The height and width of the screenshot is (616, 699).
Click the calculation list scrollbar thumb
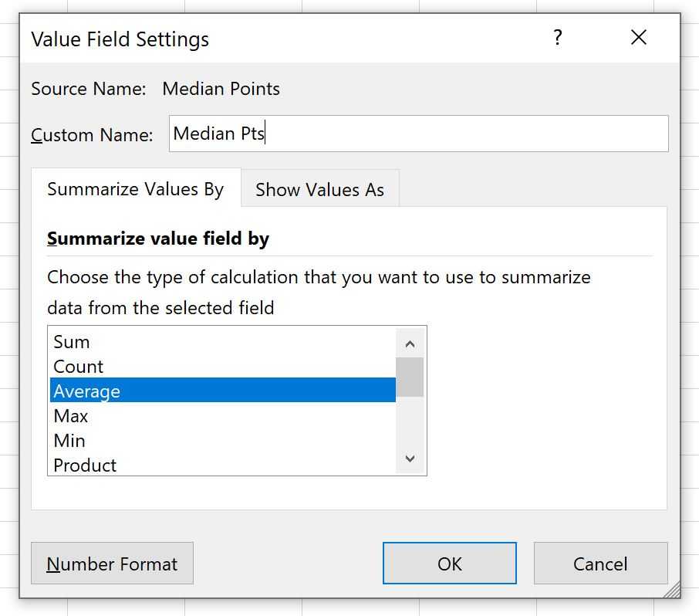[410, 377]
